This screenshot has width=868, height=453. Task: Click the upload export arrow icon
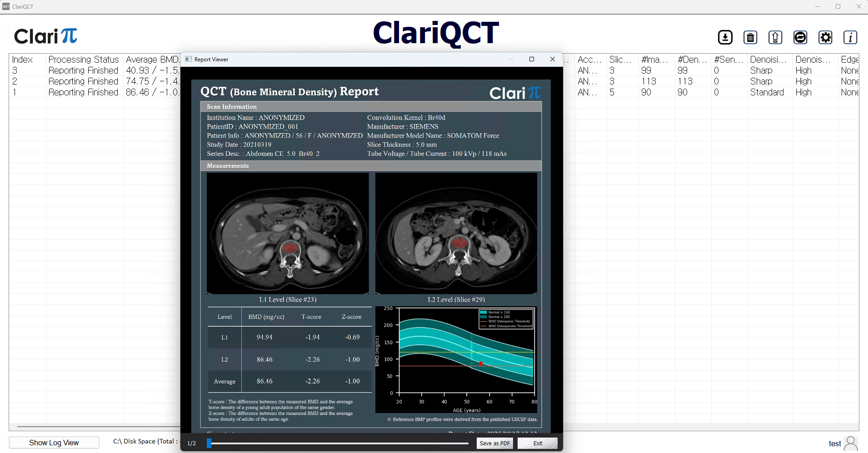click(775, 37)
